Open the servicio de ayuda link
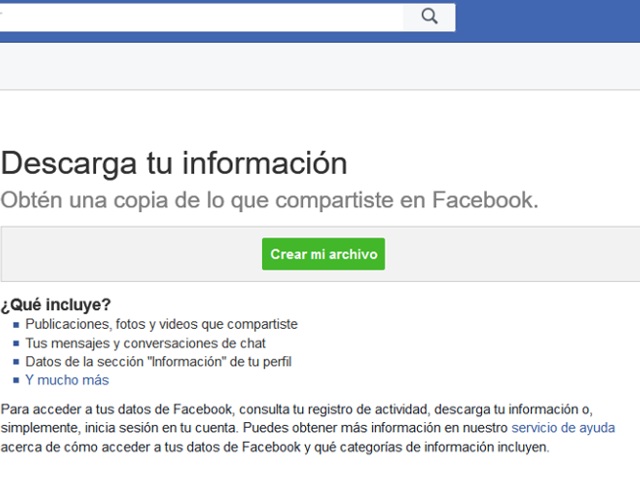Viewport: 640px width, 480px height. click(563, 428)
